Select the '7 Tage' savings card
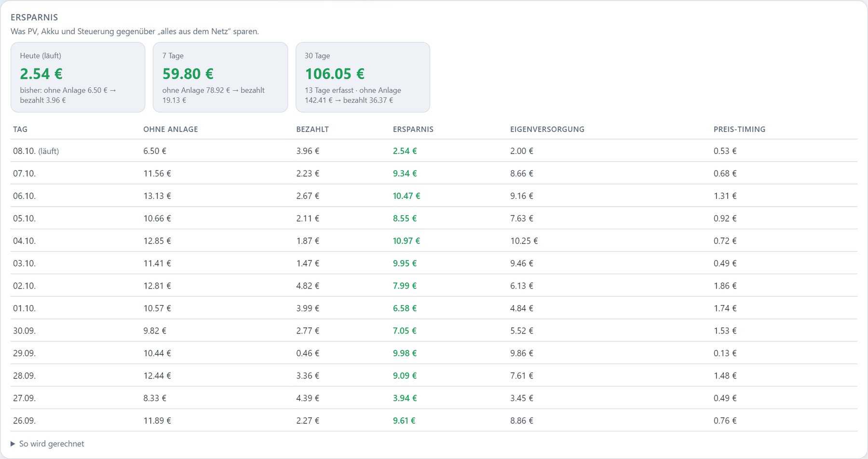This screenshot has width=868, height=459. pyautogui.click(x=220, y=77)
